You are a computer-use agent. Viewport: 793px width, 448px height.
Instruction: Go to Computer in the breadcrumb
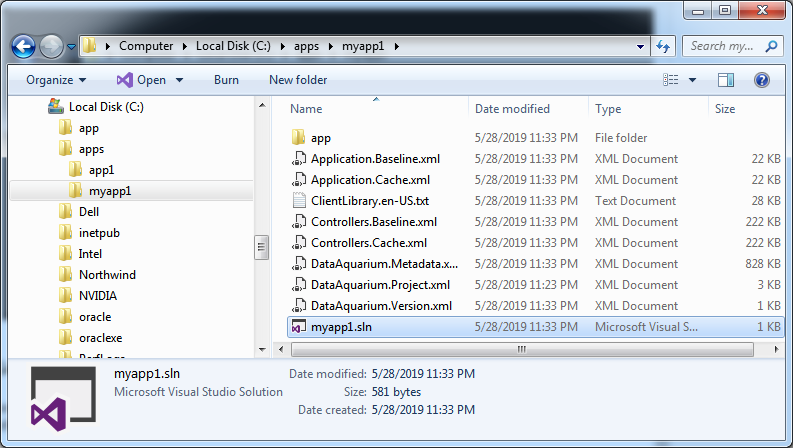tap(146, 46)
